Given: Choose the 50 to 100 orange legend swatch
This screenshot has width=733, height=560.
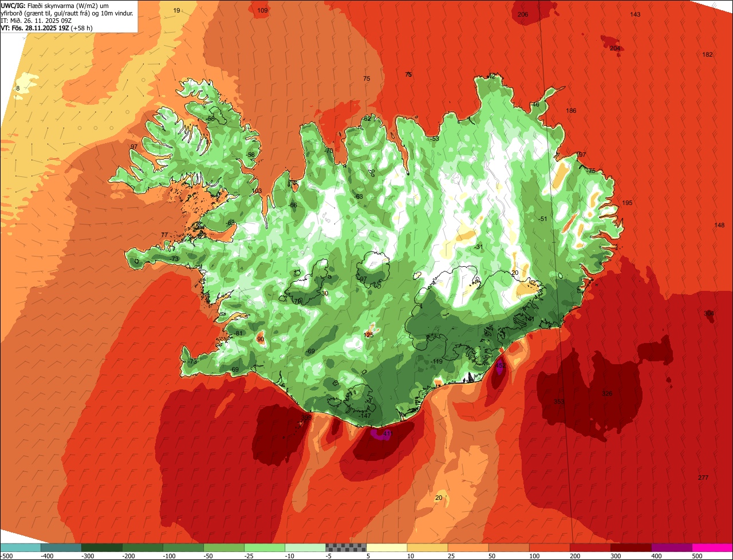Looking at the screenshot, I should [x=509, y=547].
